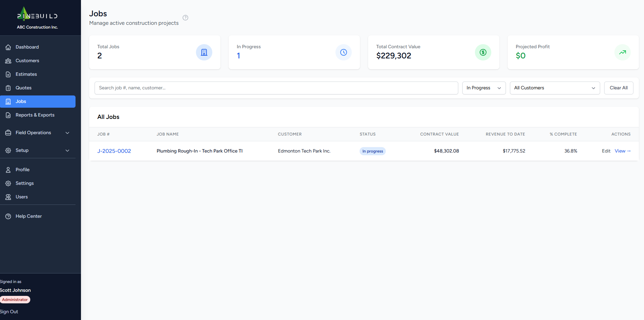Open the help tooltip next to Jobs title
Screen dimensions: 644x320
pyautogui.click(x=185, y=17)
